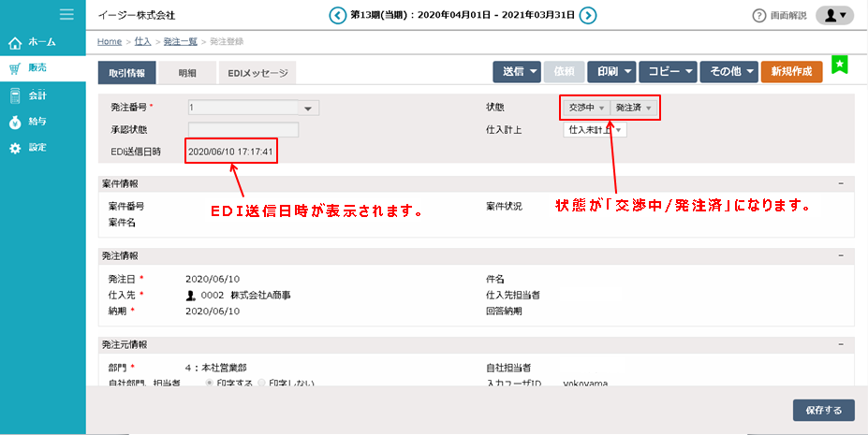The image size is (868, 435).
Task: Collapse the 発注元情報 section
Action: point(840,345)
